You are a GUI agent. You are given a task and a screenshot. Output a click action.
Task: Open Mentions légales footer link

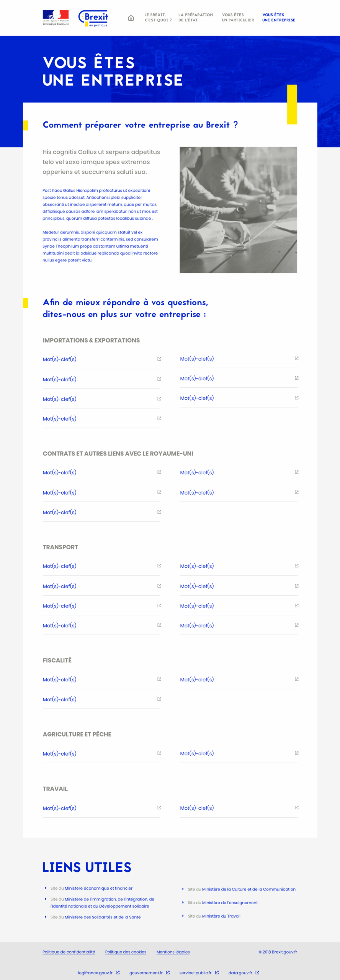pyautogui.click(x=173, y=952)
